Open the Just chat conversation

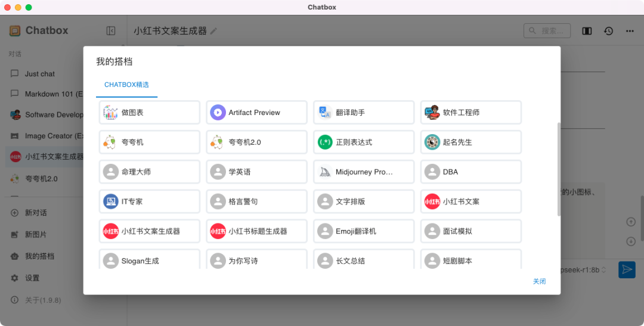click(45, 74)
